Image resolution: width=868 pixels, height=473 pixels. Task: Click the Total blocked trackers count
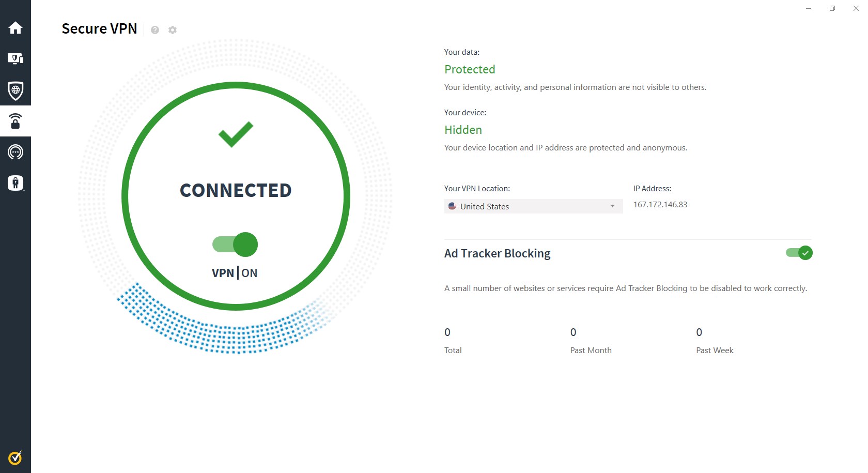tap(447, 332)
